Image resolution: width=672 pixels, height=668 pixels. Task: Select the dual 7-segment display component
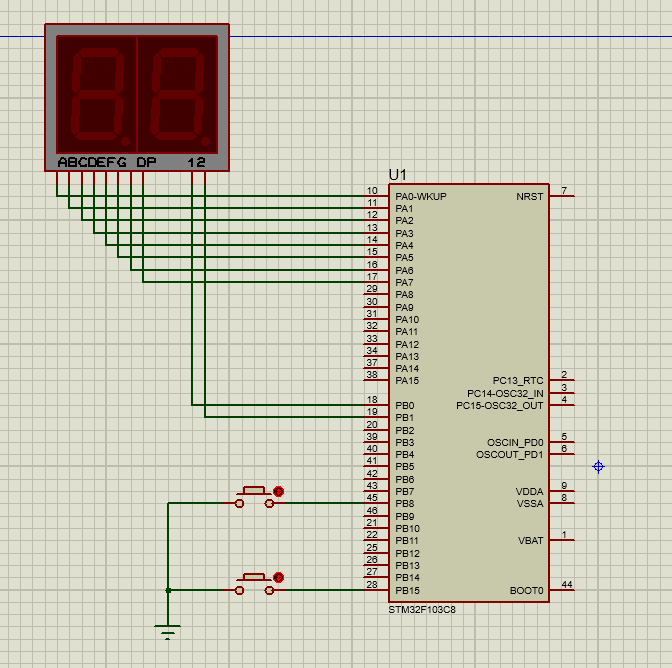[x=137, y=98]
